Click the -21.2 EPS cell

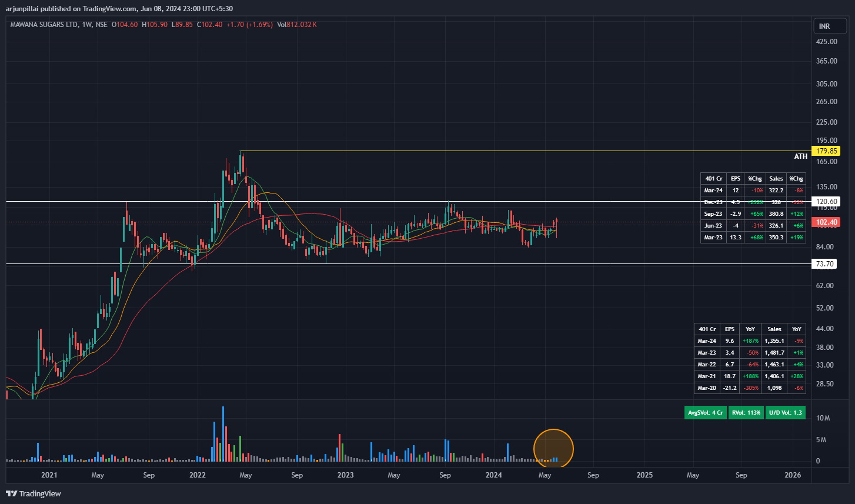click(729, 388)
